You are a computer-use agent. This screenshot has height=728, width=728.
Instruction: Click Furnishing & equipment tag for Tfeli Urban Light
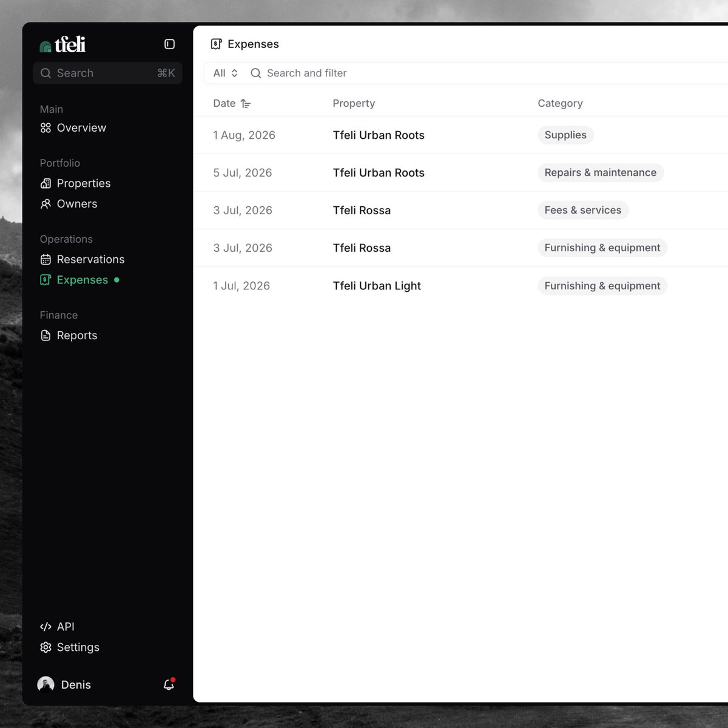click(x=602, y=286)
